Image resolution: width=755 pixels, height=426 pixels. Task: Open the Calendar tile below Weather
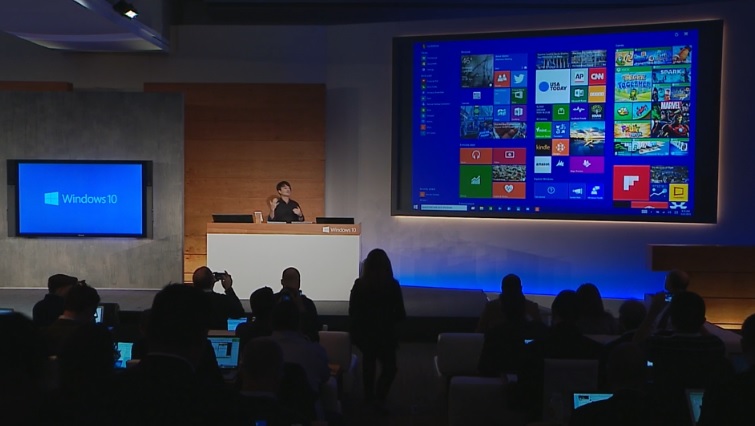[477, 96]
